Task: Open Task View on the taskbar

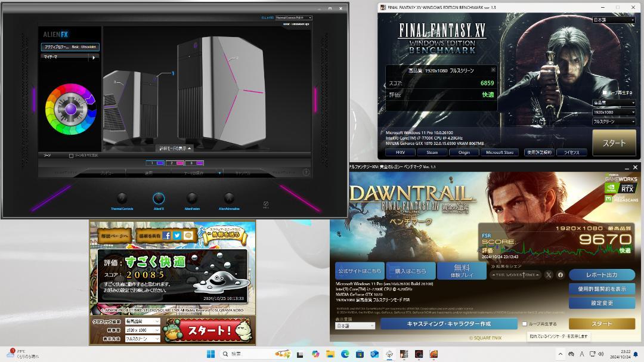Action: coord(300,354)
